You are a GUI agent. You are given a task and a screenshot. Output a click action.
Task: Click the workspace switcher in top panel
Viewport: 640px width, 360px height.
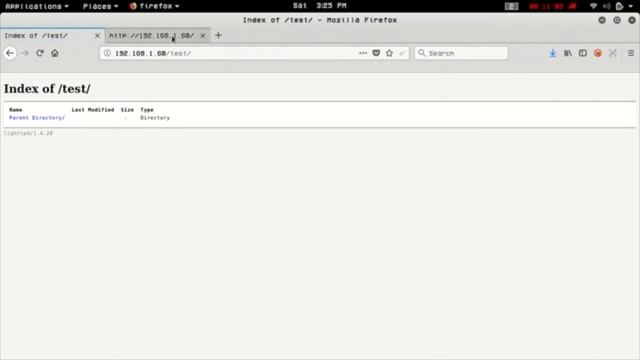(511, 6)
